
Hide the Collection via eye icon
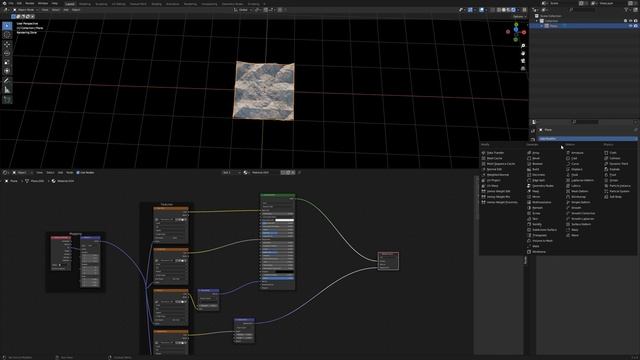tap(631, 21)
